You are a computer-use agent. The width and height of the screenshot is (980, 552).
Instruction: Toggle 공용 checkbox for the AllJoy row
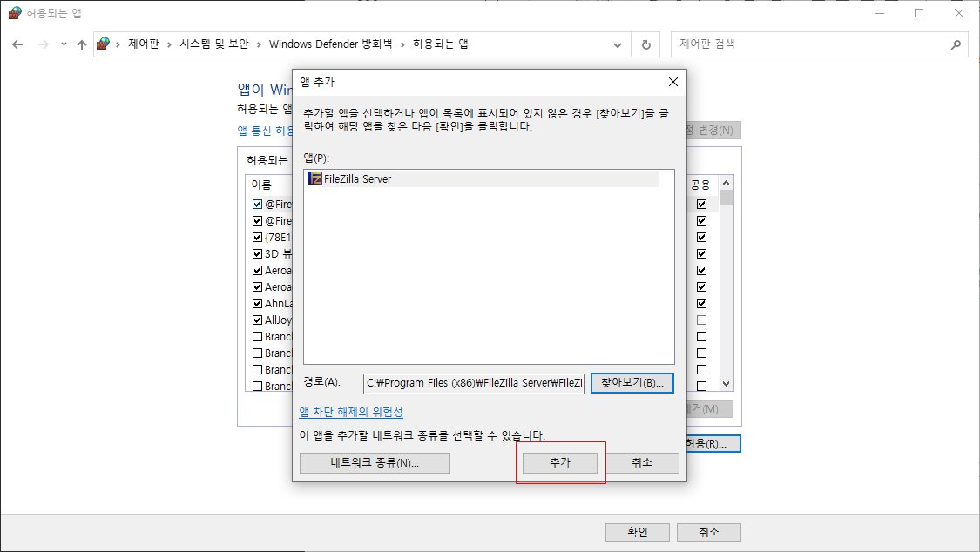pyautogui.click(x=702, y=320)
